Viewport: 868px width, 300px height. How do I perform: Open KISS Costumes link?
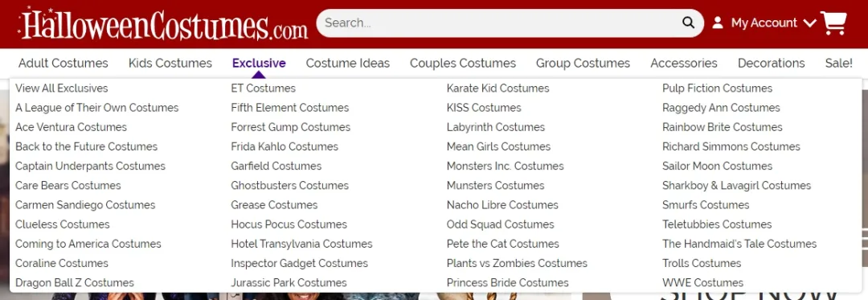[x=484, y=108]
